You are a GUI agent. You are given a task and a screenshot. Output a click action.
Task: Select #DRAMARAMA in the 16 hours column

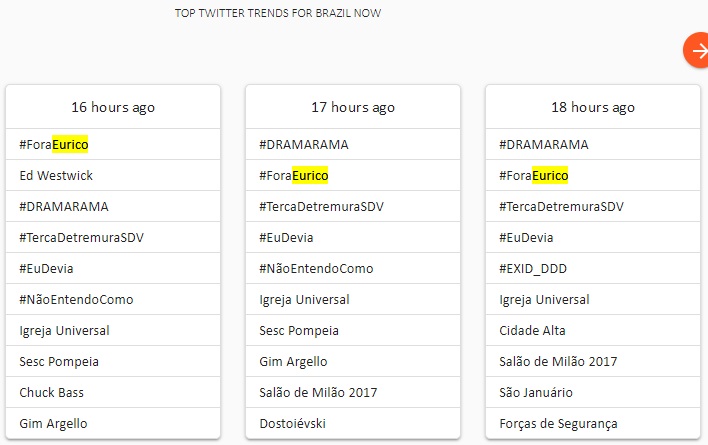coord(64,207)
